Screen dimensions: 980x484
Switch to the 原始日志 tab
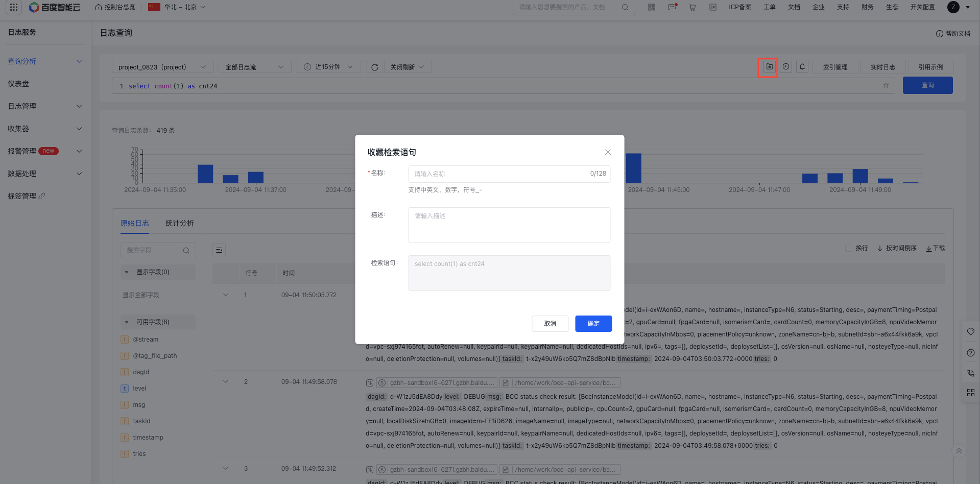(x=135, y=223)
